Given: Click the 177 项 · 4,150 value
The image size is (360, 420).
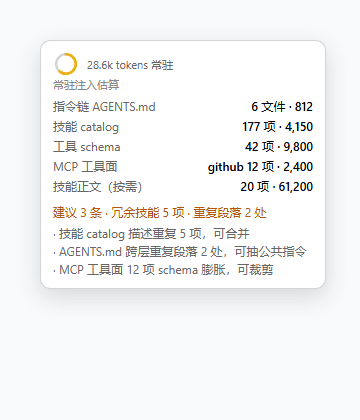Looking at the screenshot, I should pyautogui.click(x=278, y=127).
